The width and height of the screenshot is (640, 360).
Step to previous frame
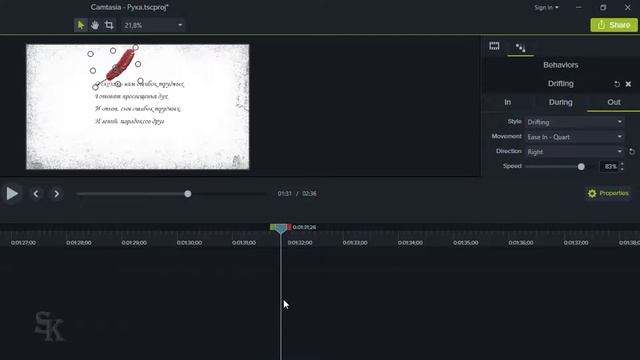(36, 194)
